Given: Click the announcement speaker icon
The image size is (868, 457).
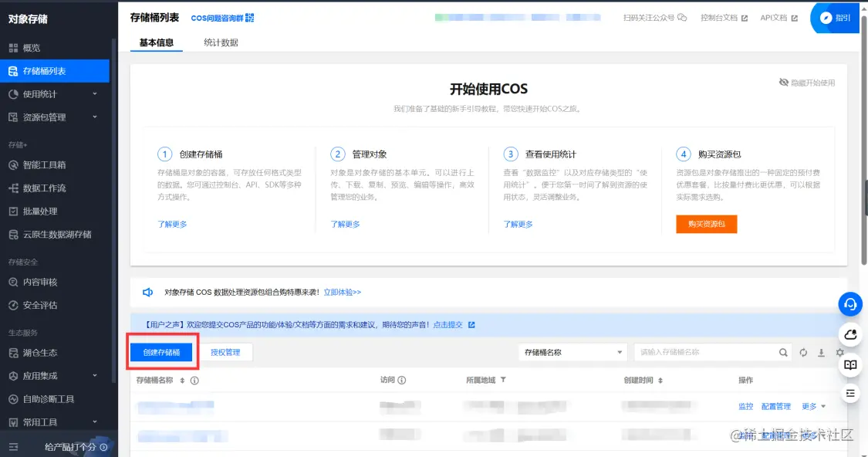Looking at the screenshot, I should click(x=148, y=293).
